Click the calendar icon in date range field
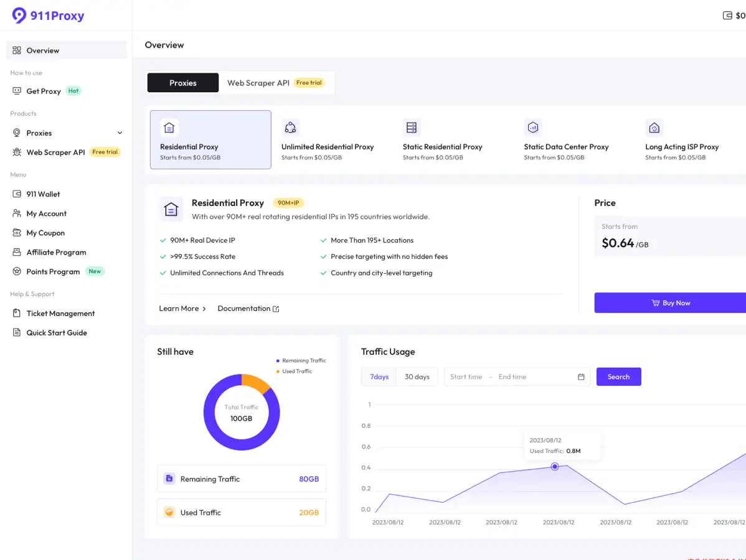 click(581, 377)
